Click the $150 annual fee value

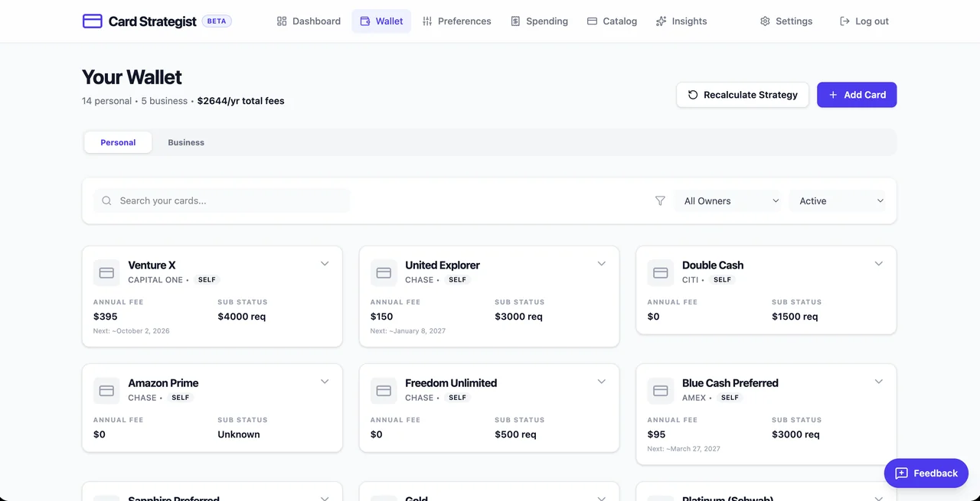coord(382,317)
